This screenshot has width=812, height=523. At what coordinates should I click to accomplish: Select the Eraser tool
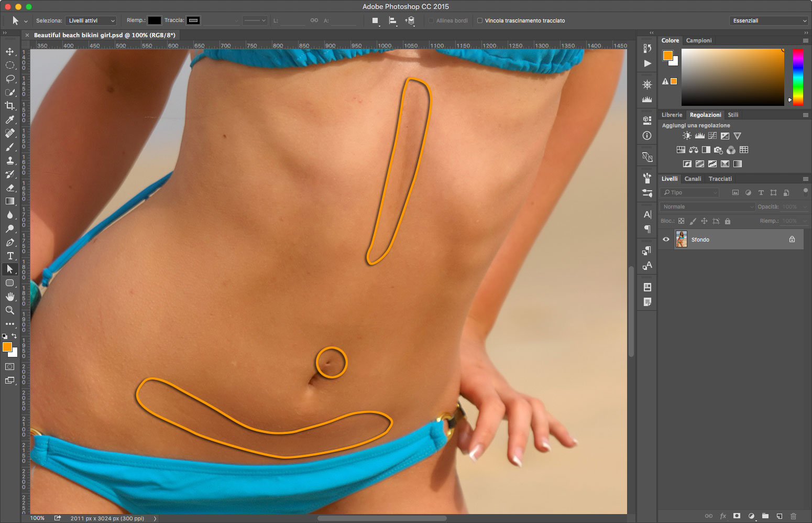[9, 188]
